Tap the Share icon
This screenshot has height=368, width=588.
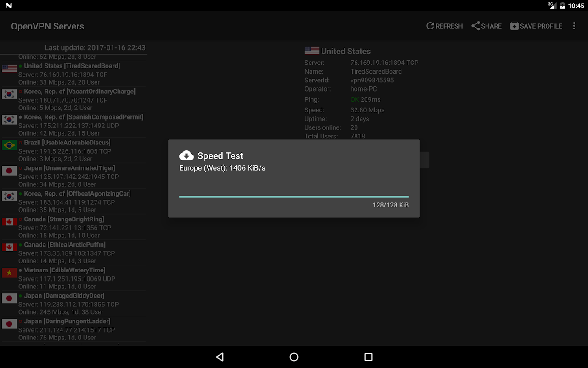click(475, 26)
